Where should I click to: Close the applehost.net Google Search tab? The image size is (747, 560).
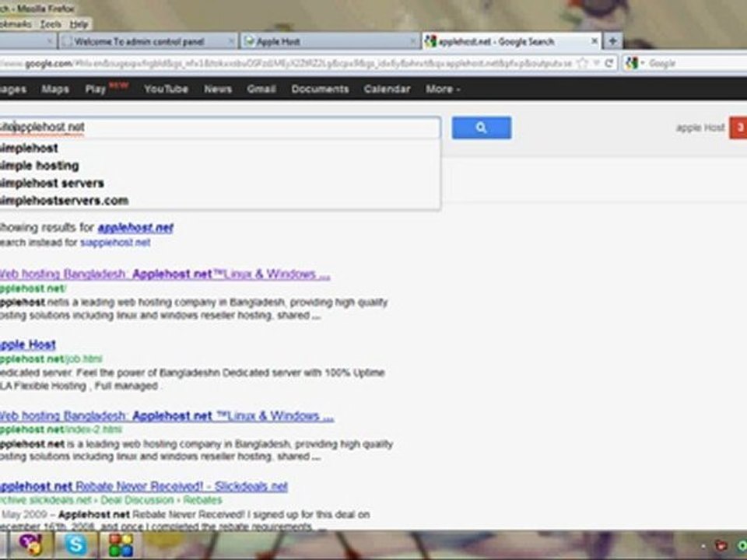click(594, 41)
